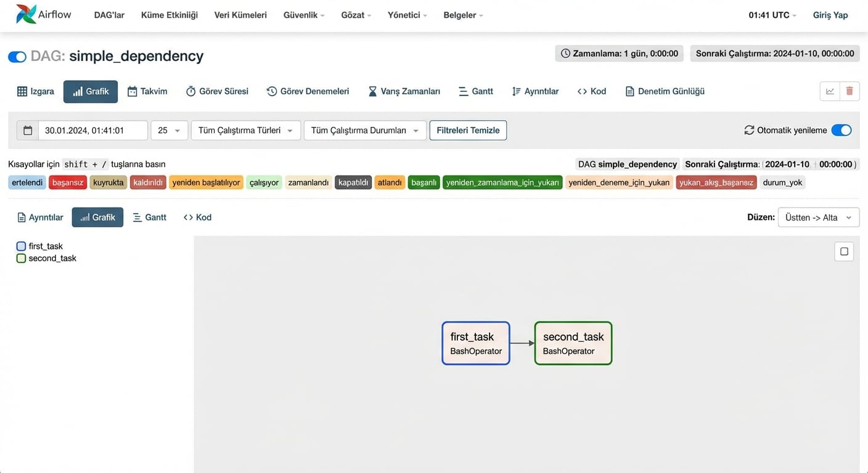
Task: Click the Giriş Yap link
Action: pyautogui.click(x=830, y=15)
